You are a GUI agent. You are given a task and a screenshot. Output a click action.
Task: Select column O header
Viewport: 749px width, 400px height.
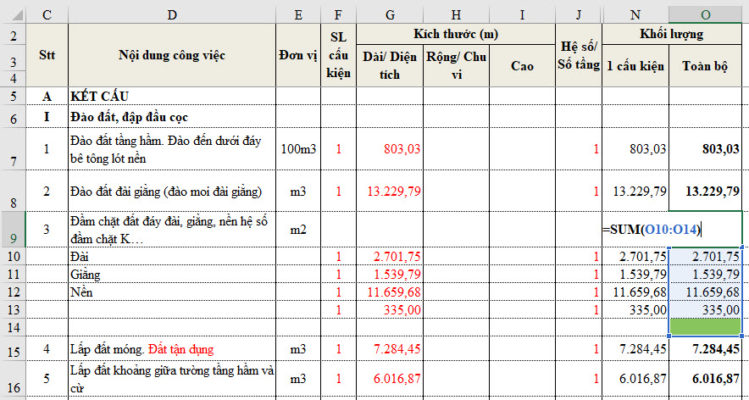click(705, 12)
